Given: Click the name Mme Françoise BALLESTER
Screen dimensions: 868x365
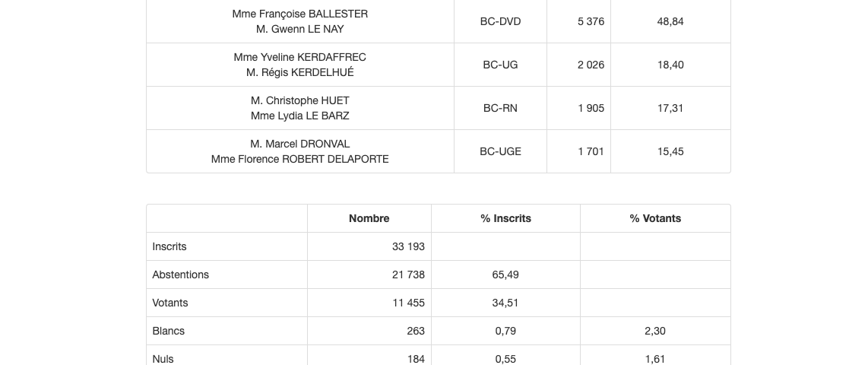Looking at the screenshot, I should tap(299, 14).
